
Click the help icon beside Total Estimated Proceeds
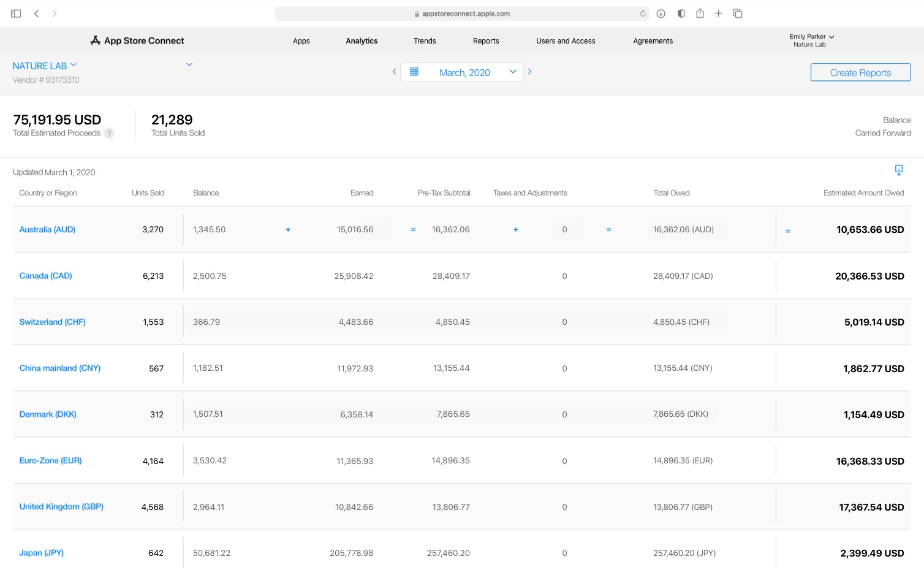pos(109,133)
